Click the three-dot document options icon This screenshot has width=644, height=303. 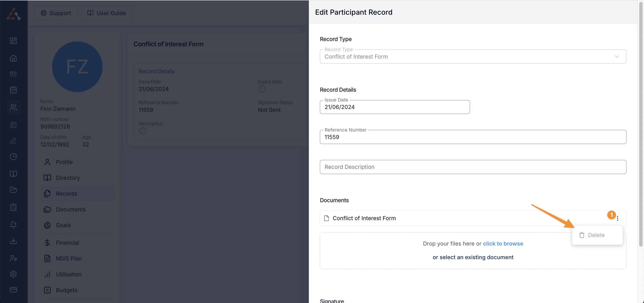(x=617, y=218)
